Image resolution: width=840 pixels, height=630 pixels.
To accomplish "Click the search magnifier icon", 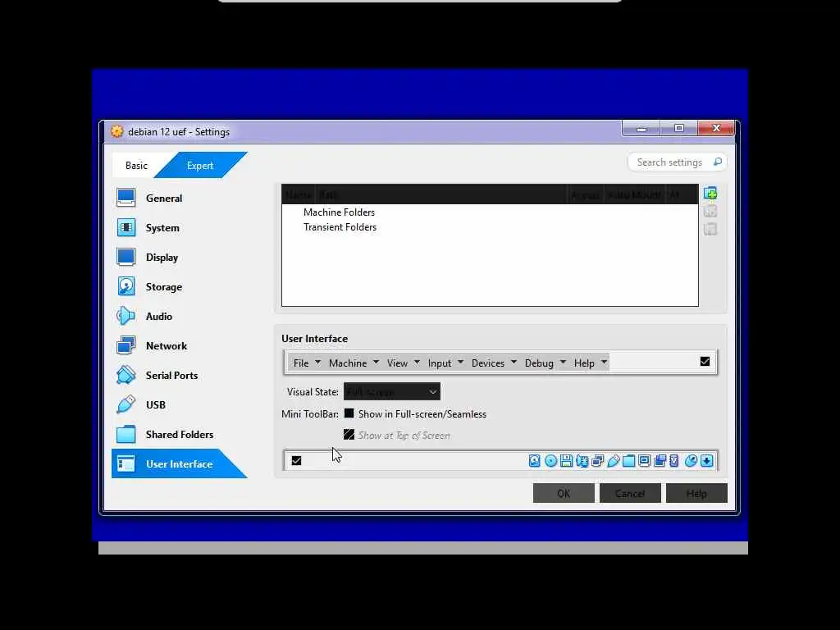I will pos(717,162).
